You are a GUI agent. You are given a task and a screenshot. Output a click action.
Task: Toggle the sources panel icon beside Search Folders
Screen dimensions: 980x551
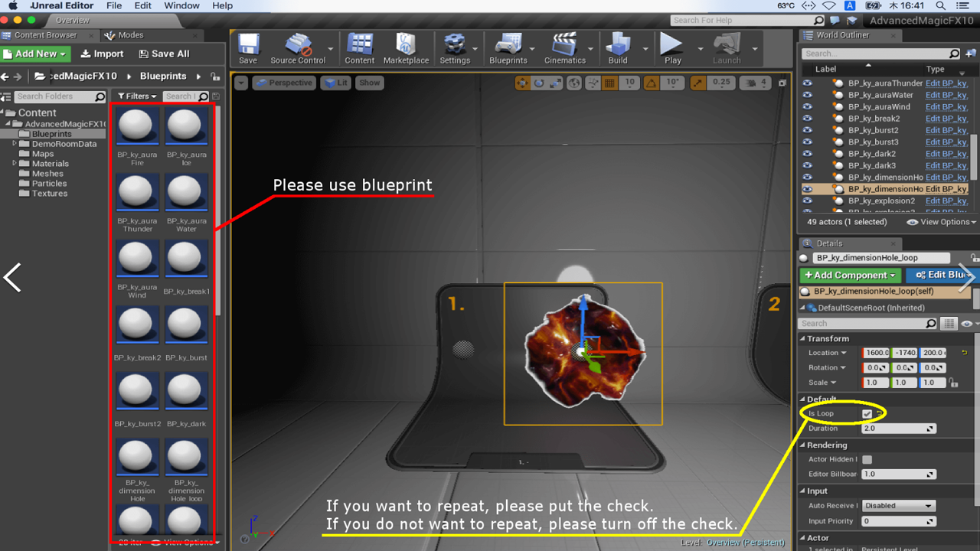(5, 96)
